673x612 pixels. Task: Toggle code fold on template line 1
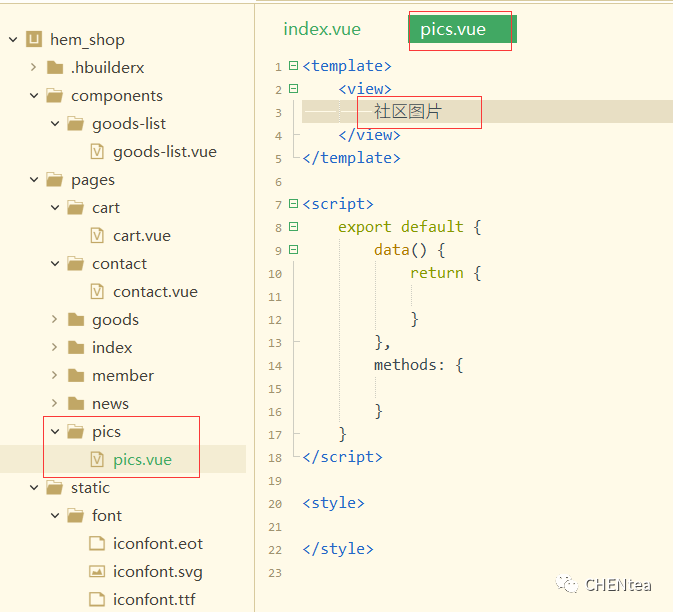293,66
